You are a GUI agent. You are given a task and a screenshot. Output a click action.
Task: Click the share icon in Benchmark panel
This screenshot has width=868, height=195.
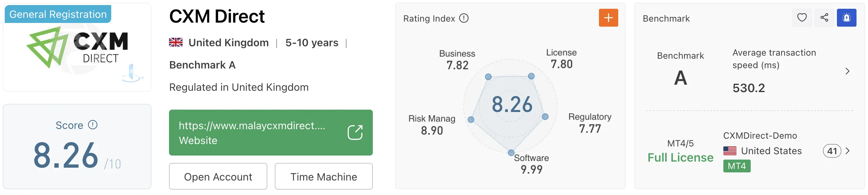click(x=824, y=18)
